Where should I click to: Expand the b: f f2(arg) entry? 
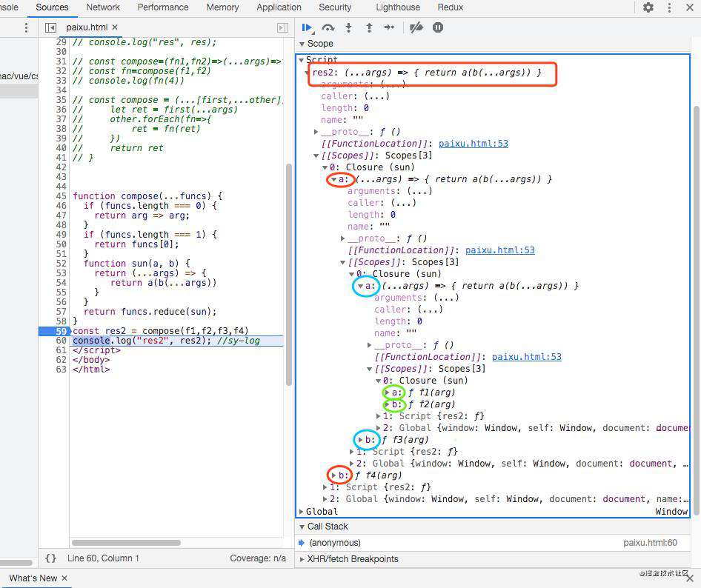click(x=388, y=404)
